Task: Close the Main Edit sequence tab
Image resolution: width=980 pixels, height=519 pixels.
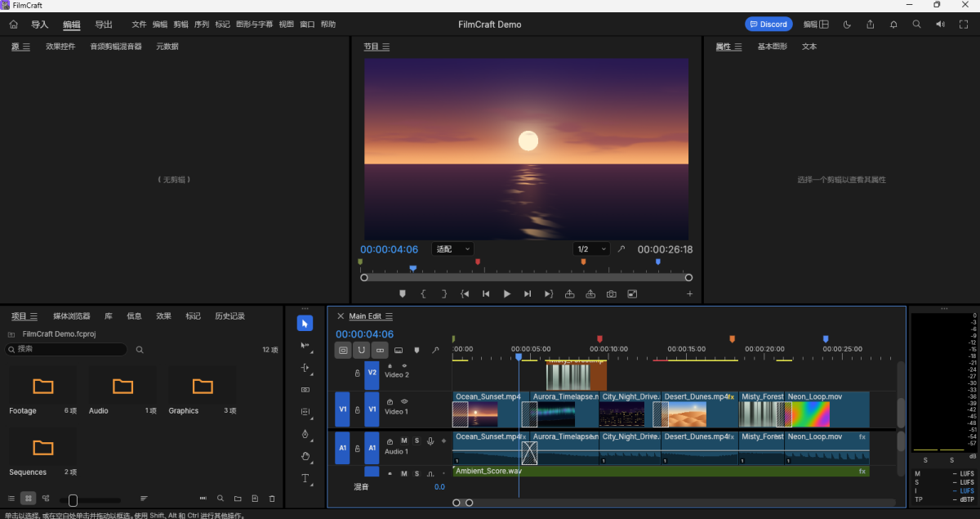Action: pos(341,316)
